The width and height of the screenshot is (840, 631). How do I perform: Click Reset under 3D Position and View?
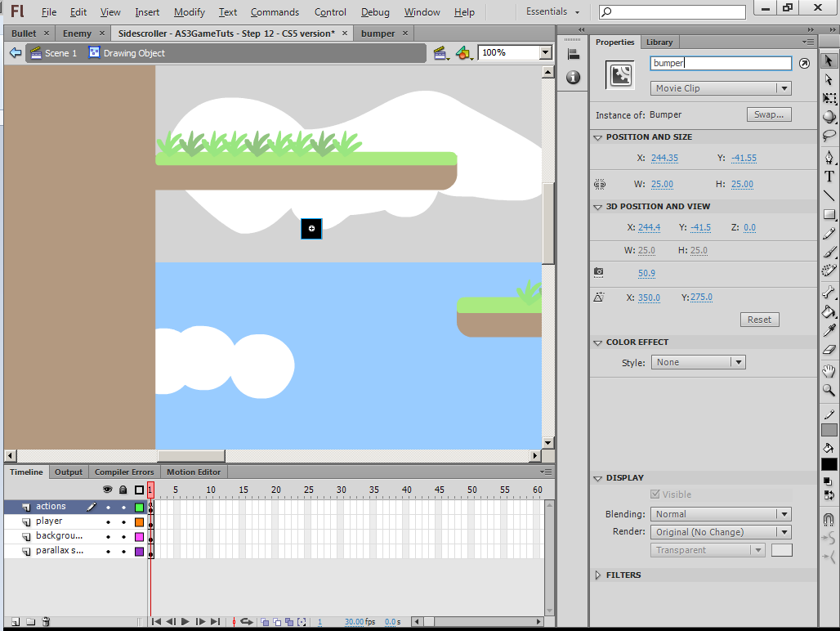click(x=759, y=319)
